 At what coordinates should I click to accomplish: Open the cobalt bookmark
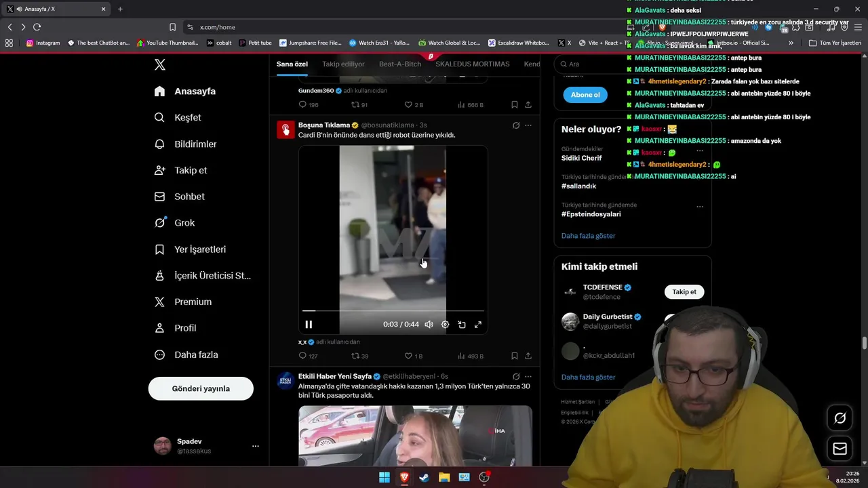coord(219,43)
